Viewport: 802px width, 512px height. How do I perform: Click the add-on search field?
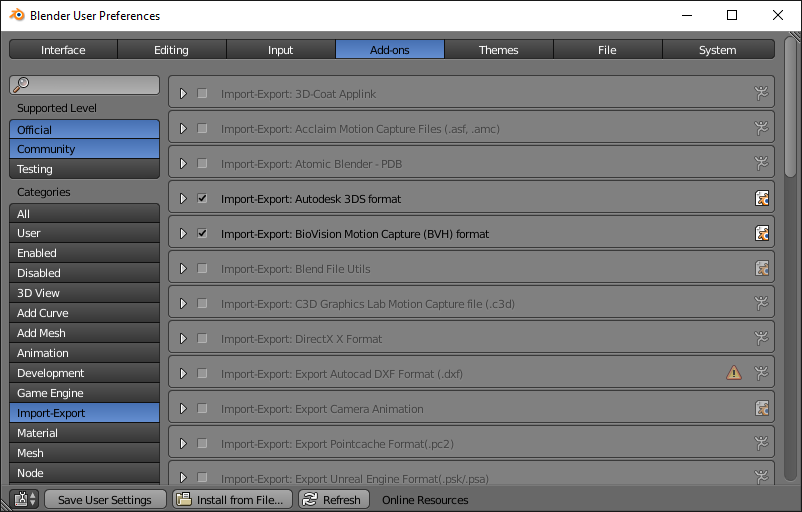[x=84, y=85]
